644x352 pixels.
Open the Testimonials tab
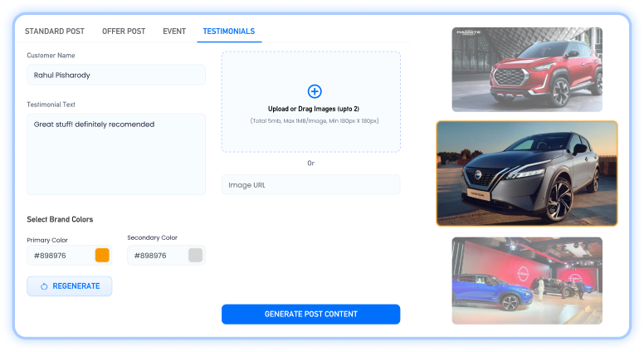tap(229, 32)
